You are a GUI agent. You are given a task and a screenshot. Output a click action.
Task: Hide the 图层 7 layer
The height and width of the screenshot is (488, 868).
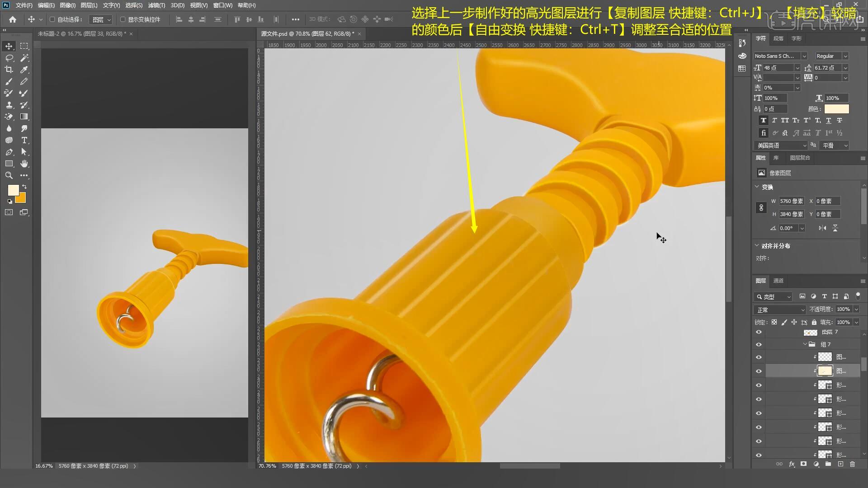759,332
